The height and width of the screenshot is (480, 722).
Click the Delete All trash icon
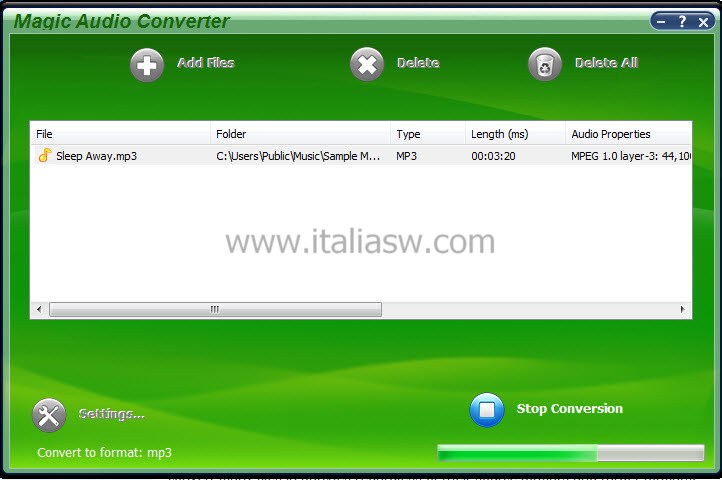pos(545,64)
